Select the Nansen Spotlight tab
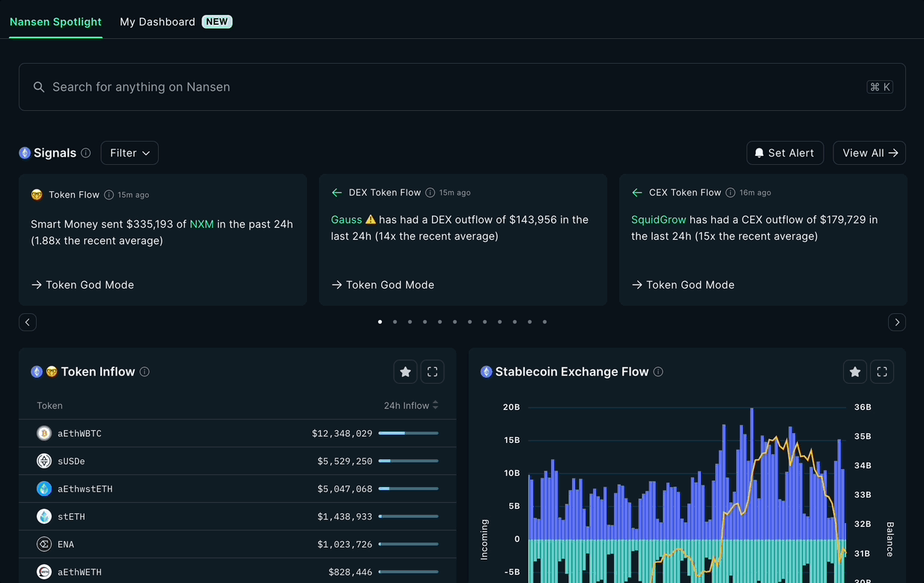 pos(55,22)
